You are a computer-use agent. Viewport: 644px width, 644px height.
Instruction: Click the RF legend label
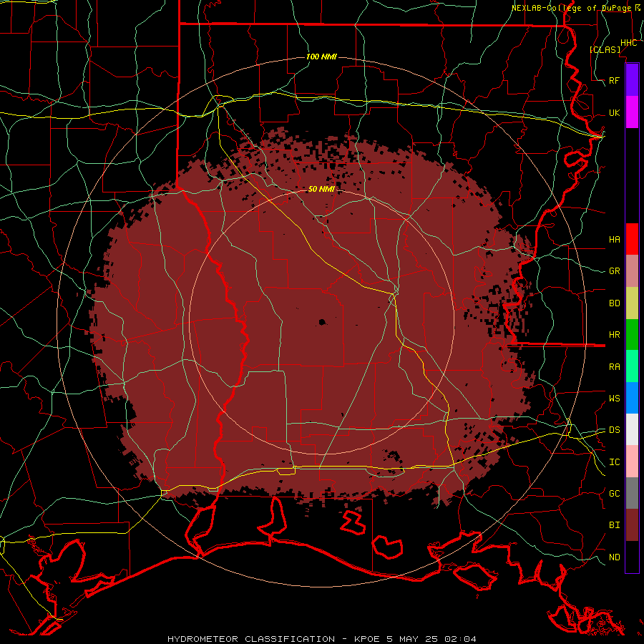coord(615,80)
